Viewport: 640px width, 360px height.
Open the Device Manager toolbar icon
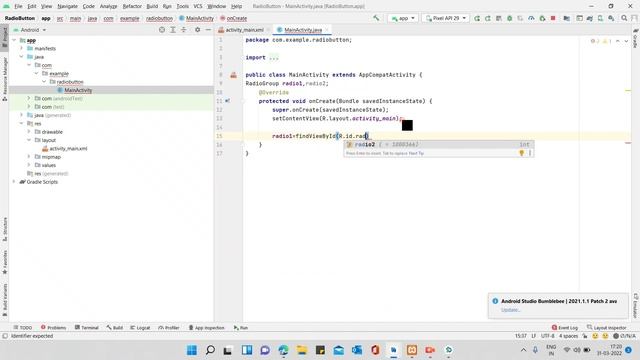[x=600, y=18]
